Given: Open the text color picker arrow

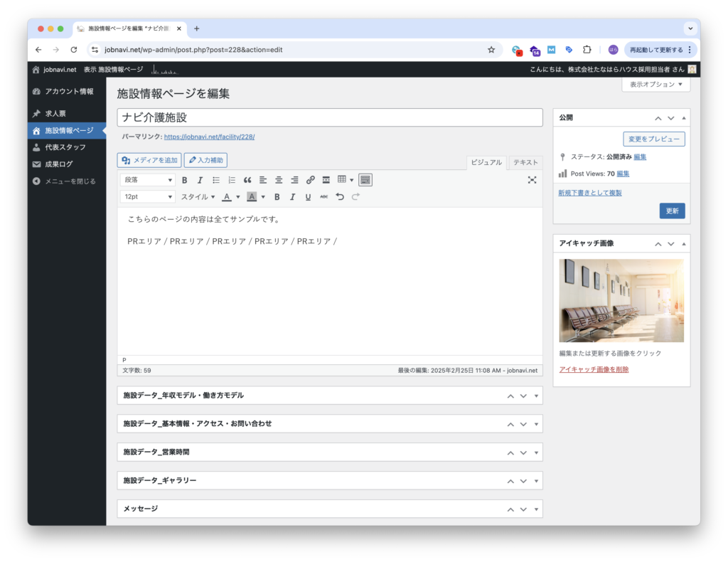Looking at the screenshot, I should [237, 197].
